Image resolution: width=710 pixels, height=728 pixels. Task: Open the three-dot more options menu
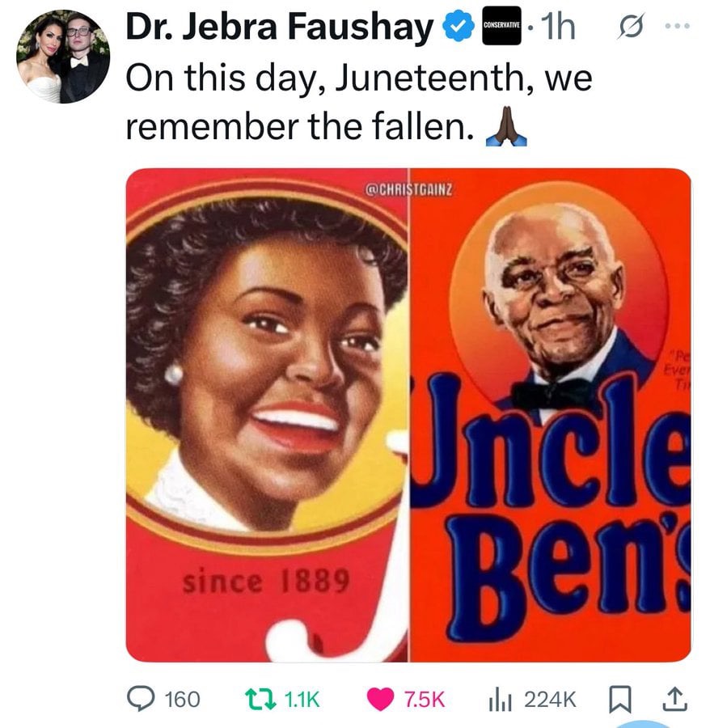tap(678, 27)
